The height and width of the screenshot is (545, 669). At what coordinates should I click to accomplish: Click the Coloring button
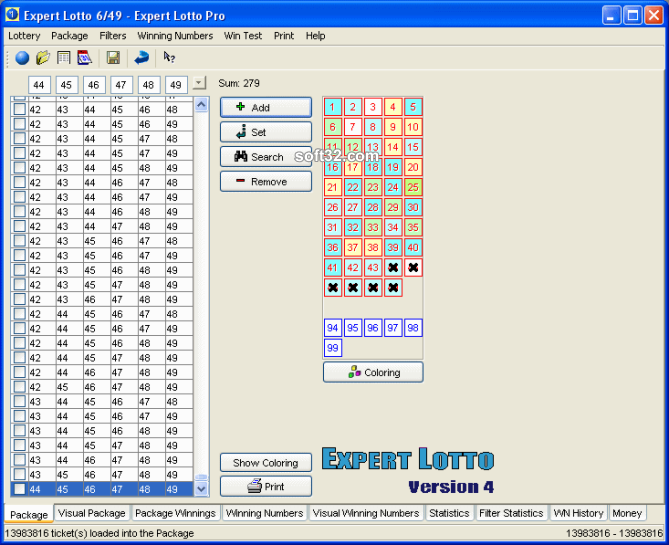[x=373, y=372]
